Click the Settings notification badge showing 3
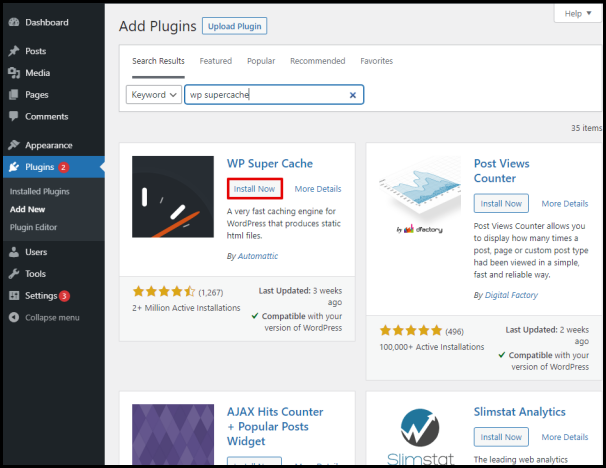The width and height of the screenshot is (606, 468). coord(64,296)
